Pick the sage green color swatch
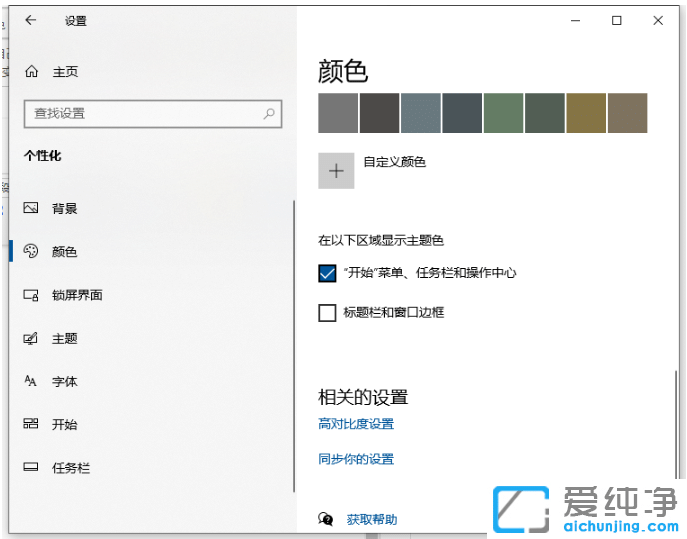This screenshot has width=687, height=539. 503,113
